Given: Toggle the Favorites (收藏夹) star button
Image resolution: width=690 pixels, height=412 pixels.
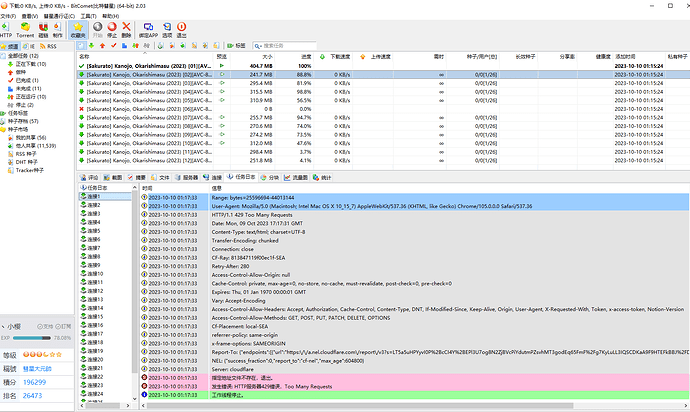Looking at the screenshot, I should [x=78, y=30].
